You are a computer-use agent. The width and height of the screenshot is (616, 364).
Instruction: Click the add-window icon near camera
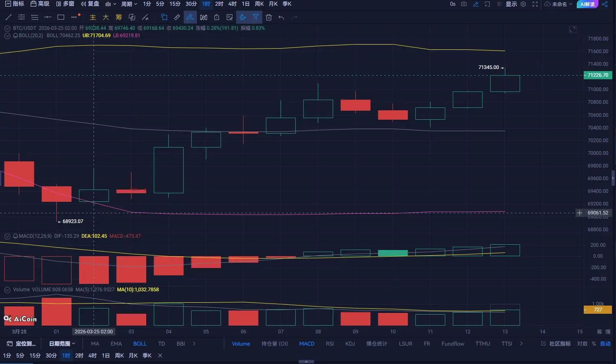tap(487, 4)
